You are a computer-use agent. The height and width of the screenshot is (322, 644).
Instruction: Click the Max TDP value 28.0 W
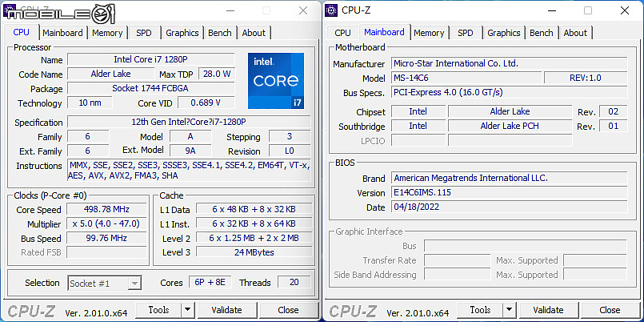(217, 74)
